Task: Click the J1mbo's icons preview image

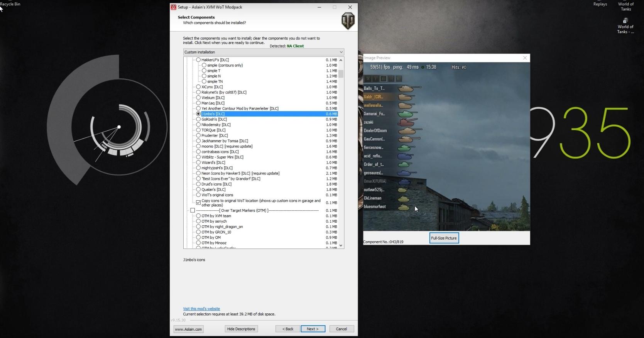Action: [446, 147]
